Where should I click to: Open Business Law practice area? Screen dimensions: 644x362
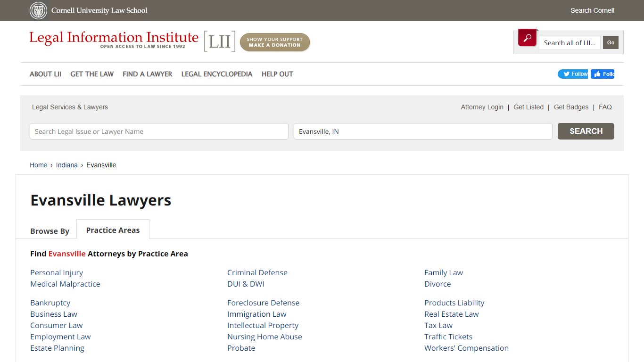pos(54,314)
